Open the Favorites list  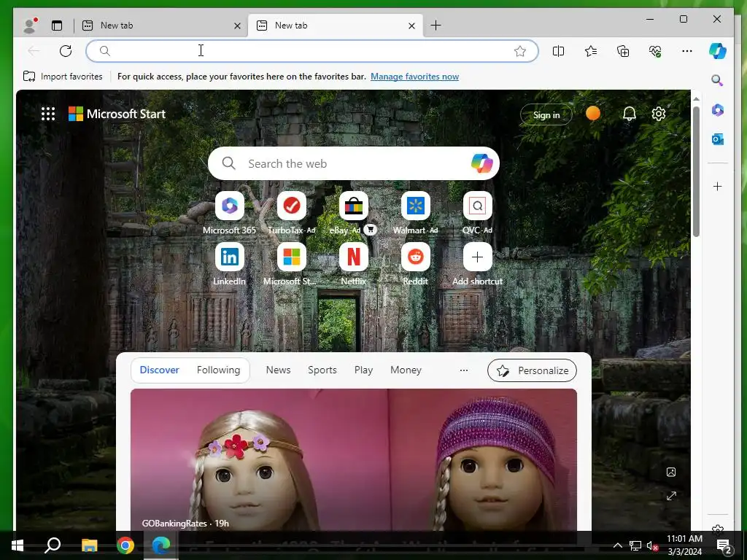click(591, 51)
